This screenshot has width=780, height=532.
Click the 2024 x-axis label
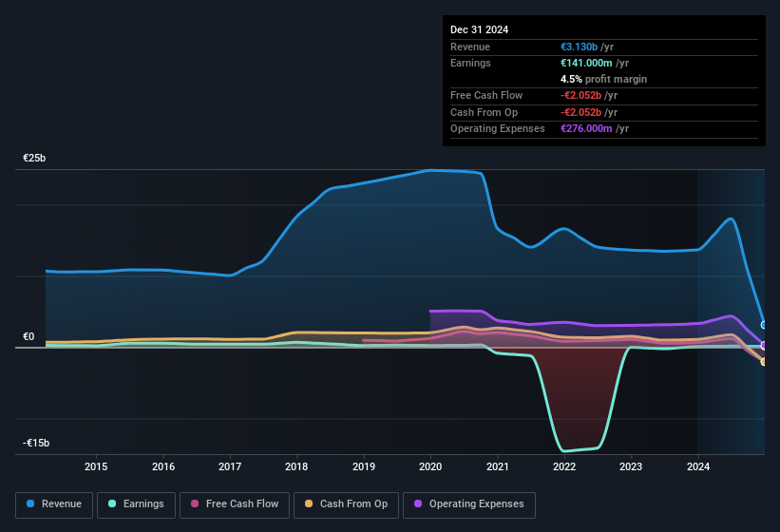click(x=698, y=466)
